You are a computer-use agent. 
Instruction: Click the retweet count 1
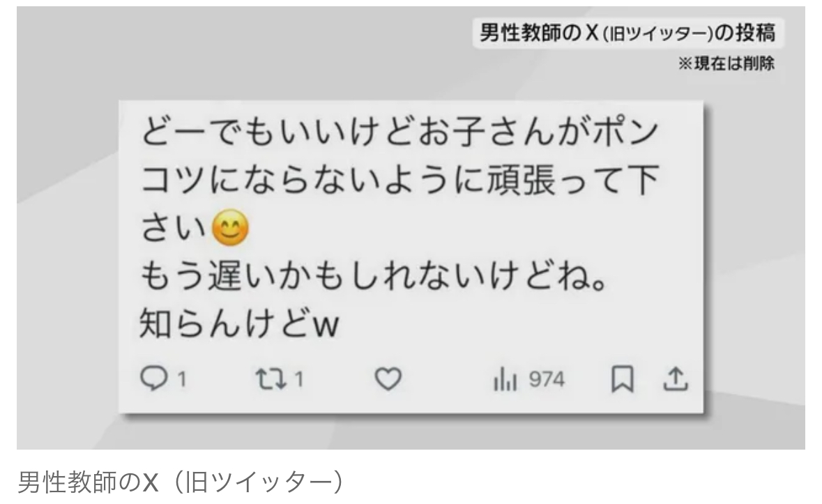[299, 379]
